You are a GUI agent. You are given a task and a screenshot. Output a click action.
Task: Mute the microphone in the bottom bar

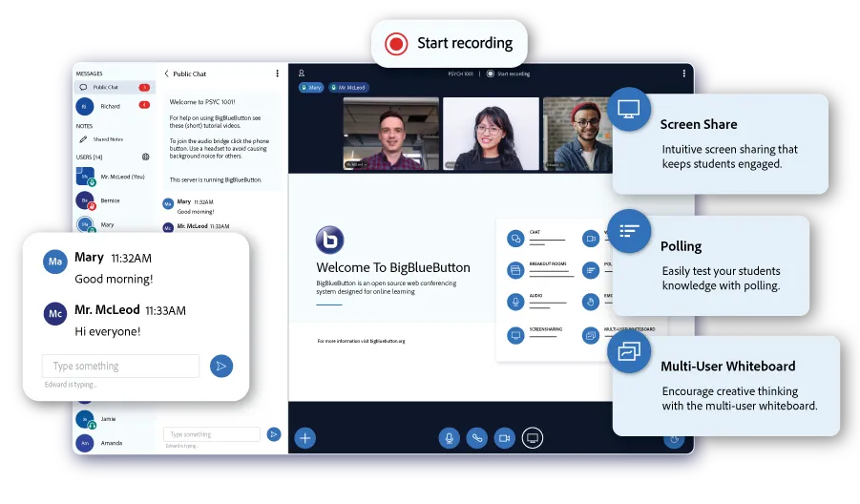[449, 437]
